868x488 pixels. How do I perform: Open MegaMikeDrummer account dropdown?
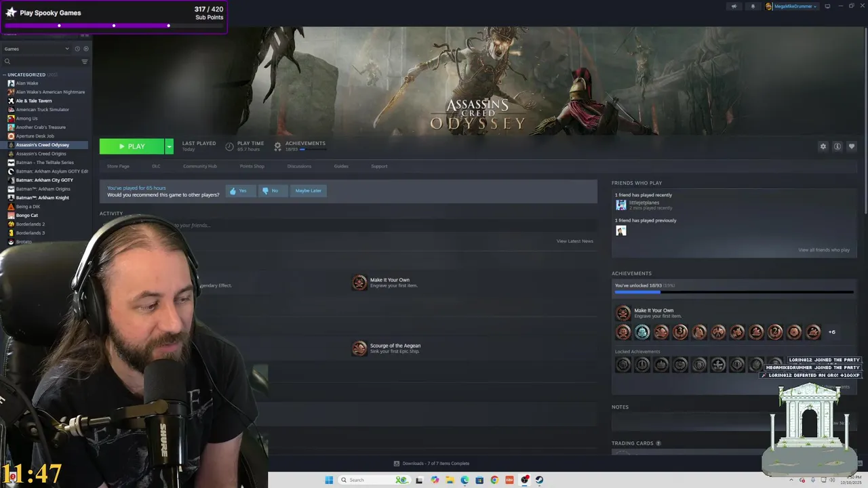click(x=792, y=6)
